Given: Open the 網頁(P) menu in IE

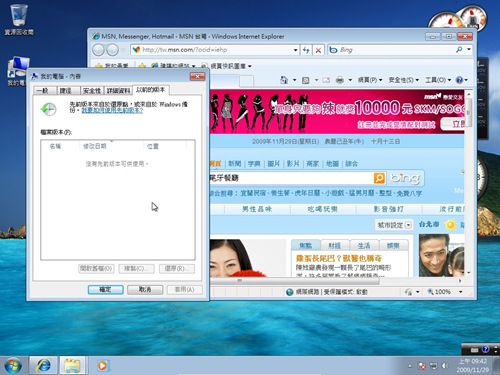Looking at the screenshot, I should (x=370, y=80).
